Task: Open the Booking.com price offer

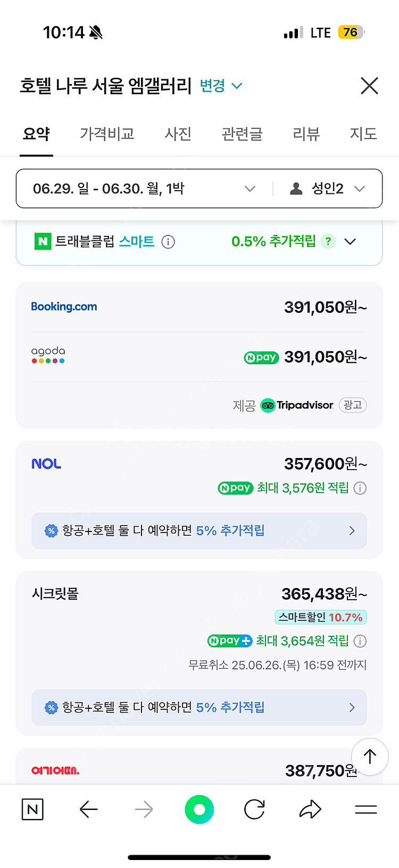Action: 199,307
